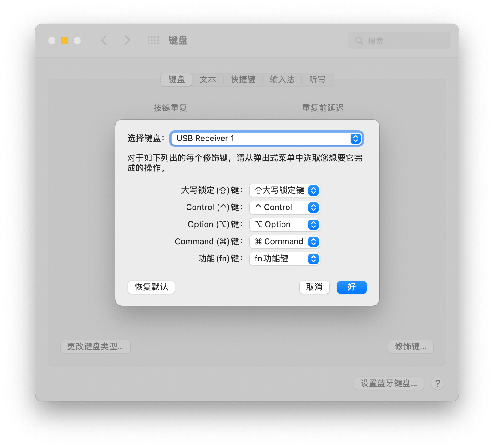The height and width of the screenshot is (448, 494).
Task: Open the Control key action dropdown
Action: (285, 208)
